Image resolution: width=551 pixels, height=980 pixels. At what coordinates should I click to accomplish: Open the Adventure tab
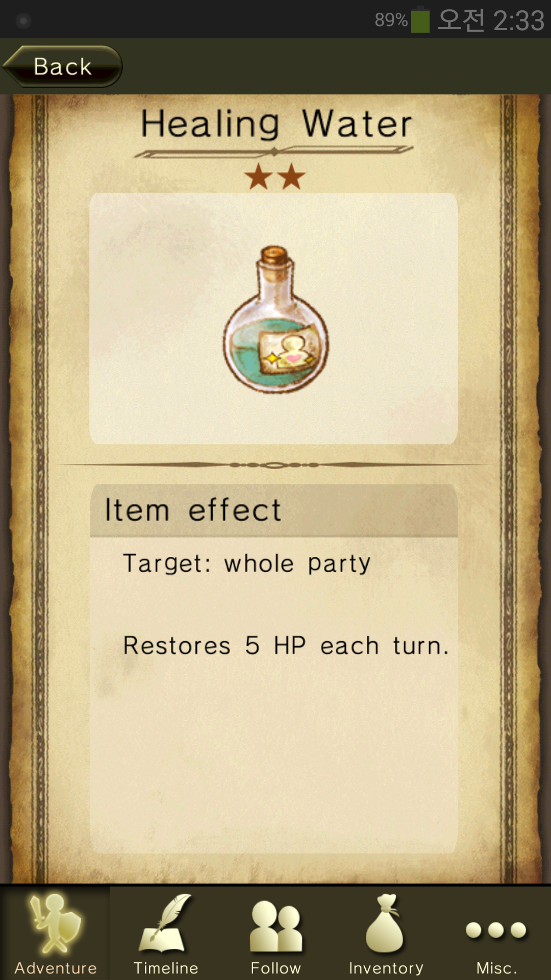click(55, 933)
